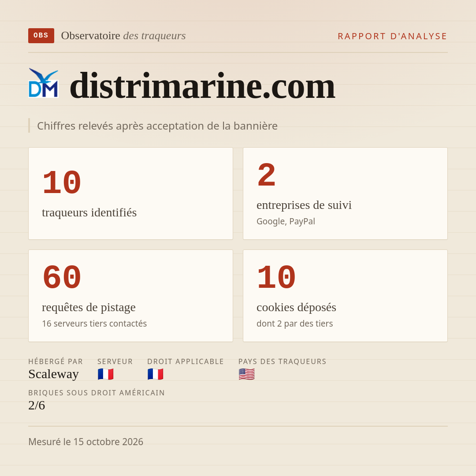Image resolution: width=476 pixels, height=476 pixels.
Task: Click the entreprises de suivi label
Action: [304, 205]
